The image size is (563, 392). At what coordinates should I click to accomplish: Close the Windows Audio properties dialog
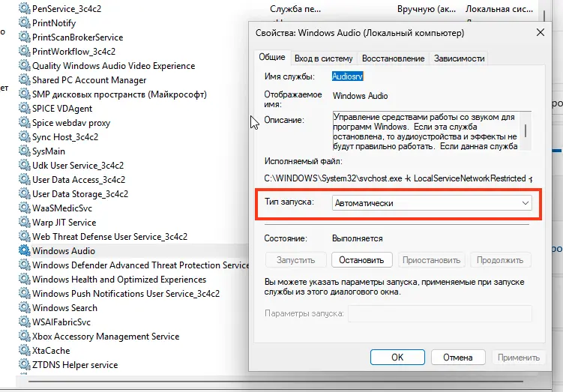pos(541,33)
